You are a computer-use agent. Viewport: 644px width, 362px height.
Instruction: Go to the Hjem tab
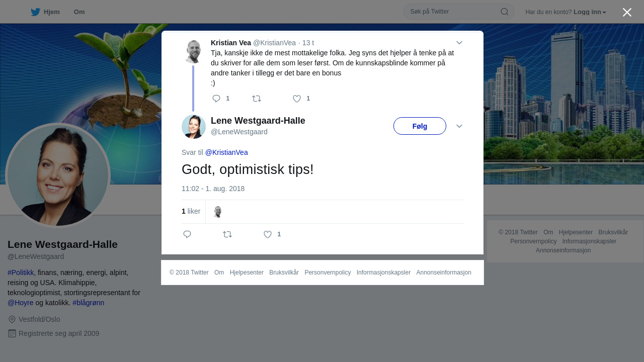pos(45,12)
